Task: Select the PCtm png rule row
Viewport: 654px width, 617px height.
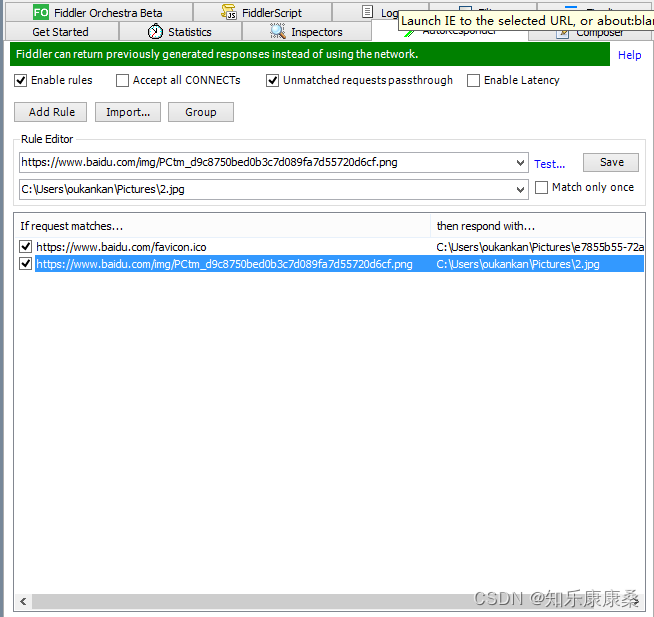Action: [331, 264]
